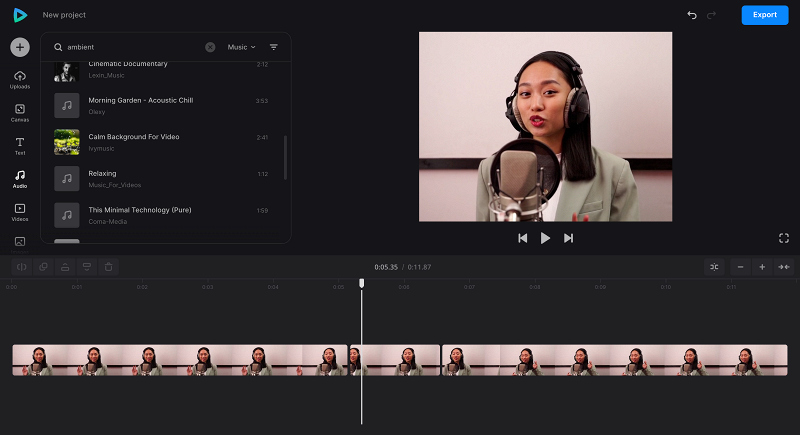The width and height of the screenshot is (800, 435).
Task: Enter fullscreen preview mode
Action: (784, 238)
